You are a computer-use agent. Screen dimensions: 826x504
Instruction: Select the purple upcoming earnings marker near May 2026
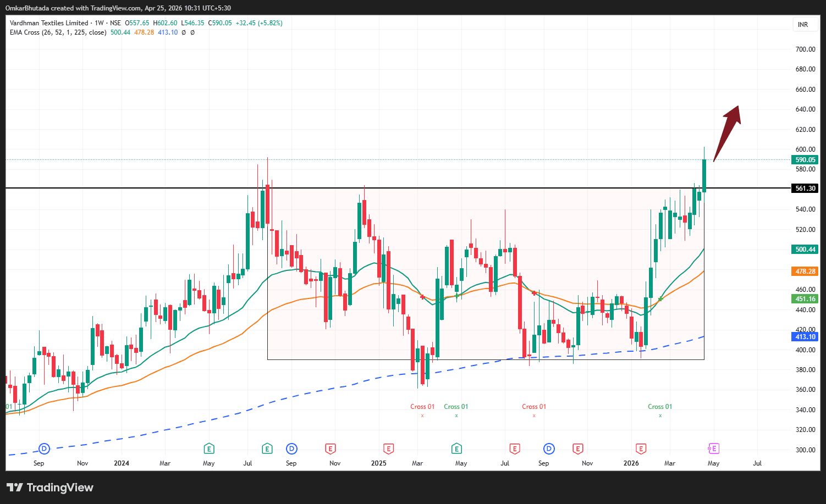tap(713, 449)
